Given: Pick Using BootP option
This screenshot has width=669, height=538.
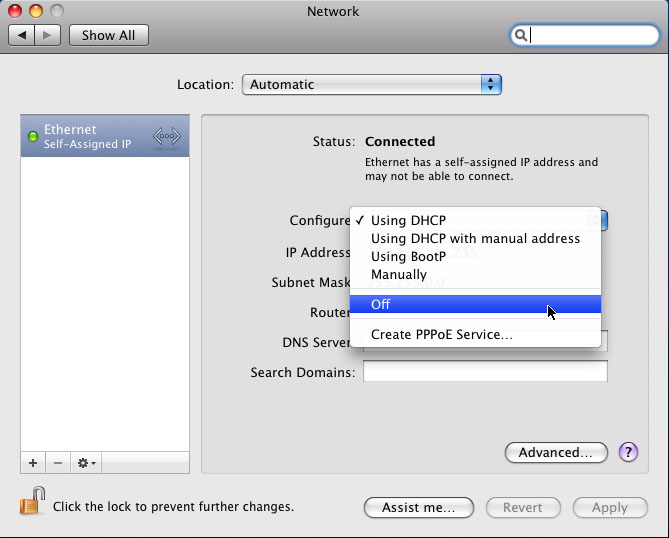Looking at the screenshot, I should pyautogui.click(x=475, y=256).
